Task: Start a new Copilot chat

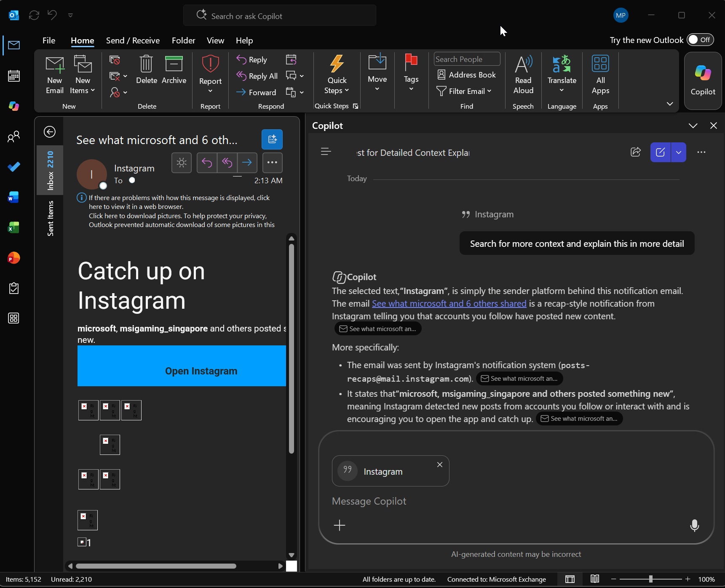Action: tap(661, 152)
